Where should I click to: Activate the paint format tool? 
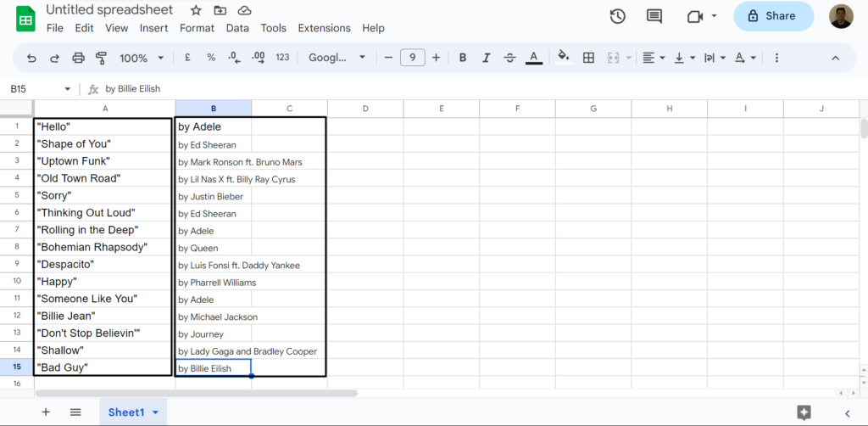coord(101,58)
